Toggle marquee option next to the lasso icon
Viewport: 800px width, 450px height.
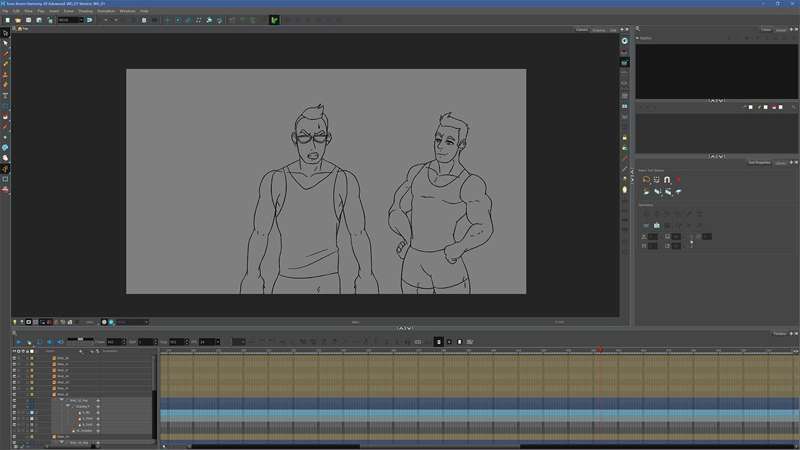pos(657,180)
